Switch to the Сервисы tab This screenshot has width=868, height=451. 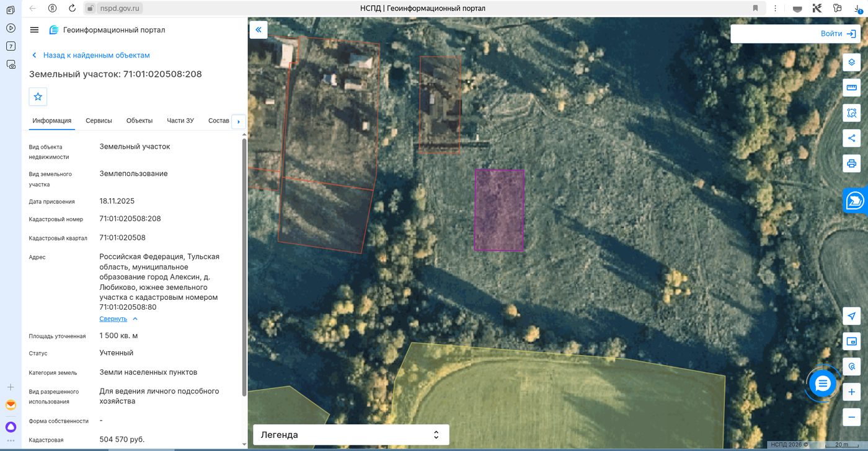pyautogui.click(x=99, y=121)
